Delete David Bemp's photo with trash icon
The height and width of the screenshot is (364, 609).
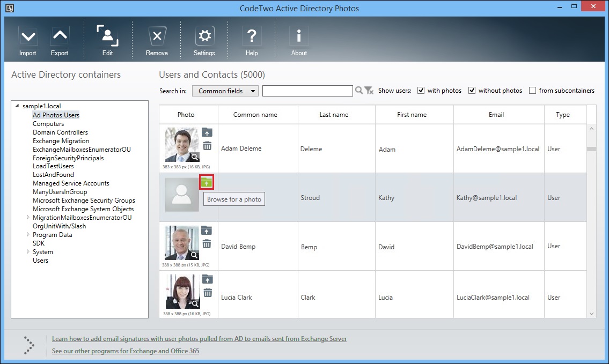coord(207,244)
